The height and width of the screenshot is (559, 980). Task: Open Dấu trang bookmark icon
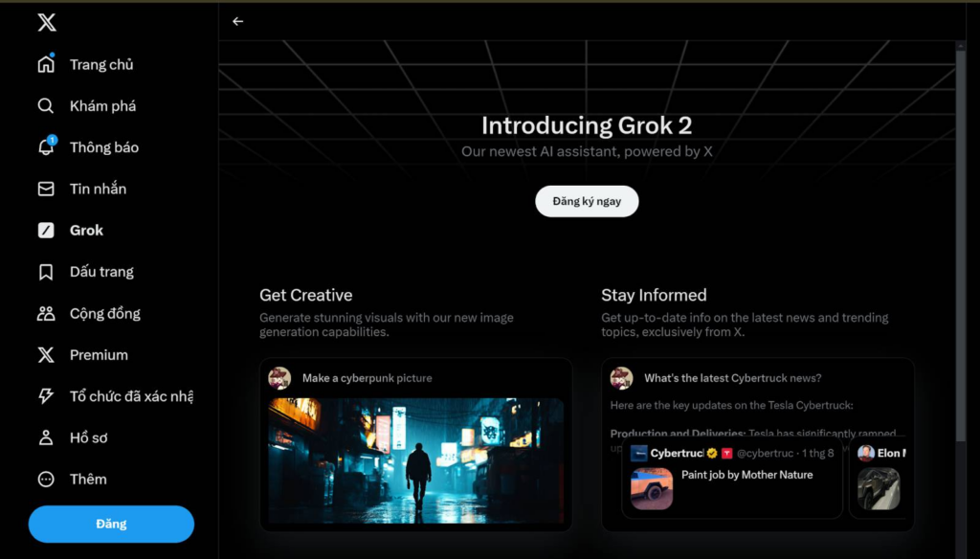pos(46,272)
